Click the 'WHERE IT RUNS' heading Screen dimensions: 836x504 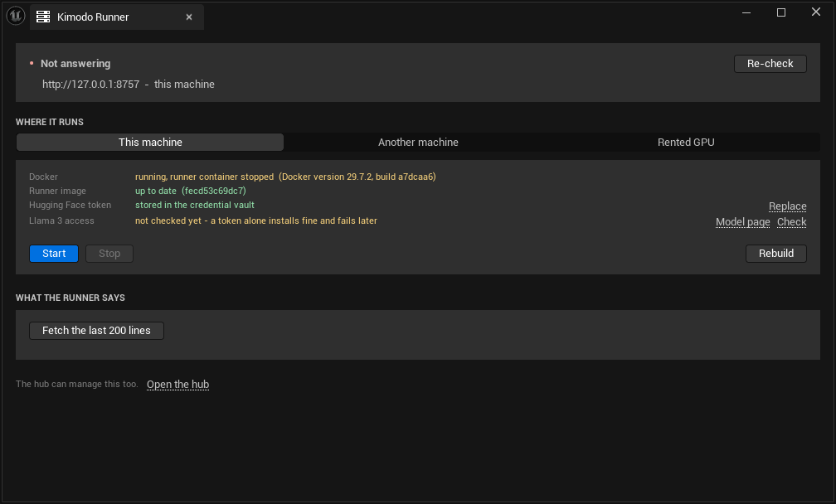coord(50,122)
